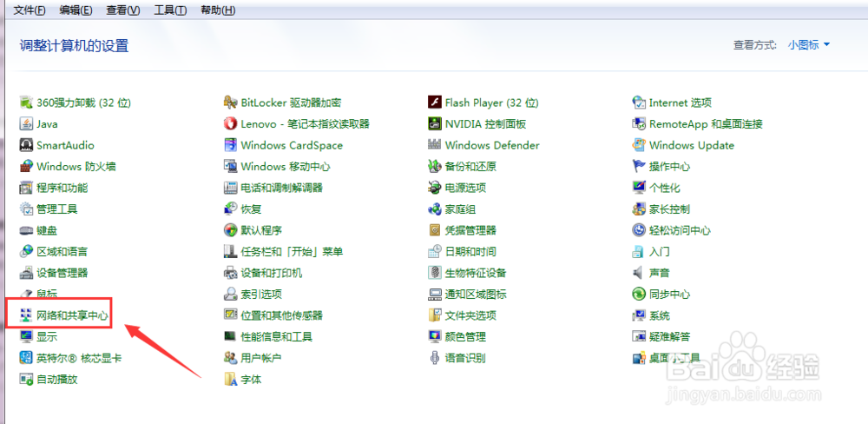
Task: Click the BitLocker 驱动器加密 keys icon
Action: (x=230, y=103)
